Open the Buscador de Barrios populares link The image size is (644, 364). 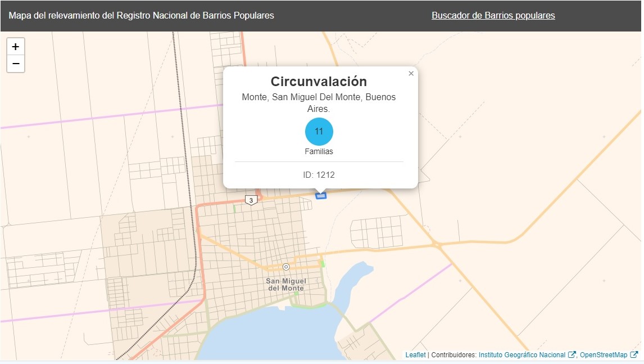pyautogui.click(x=493, y=16)
